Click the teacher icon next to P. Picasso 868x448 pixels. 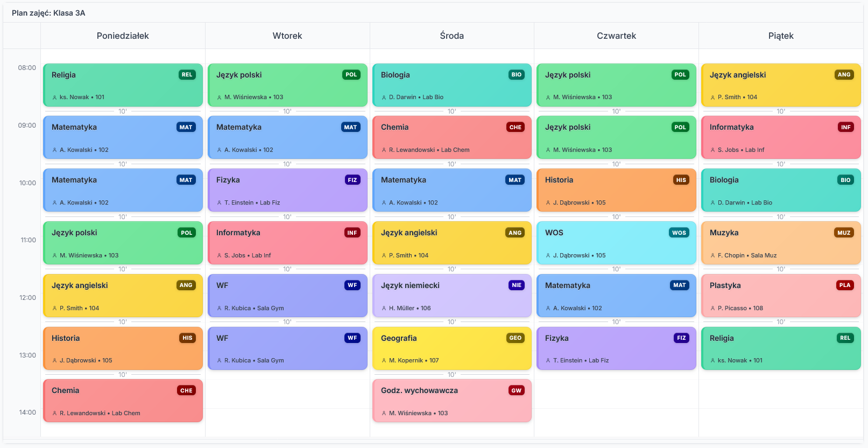click(712, 309)
